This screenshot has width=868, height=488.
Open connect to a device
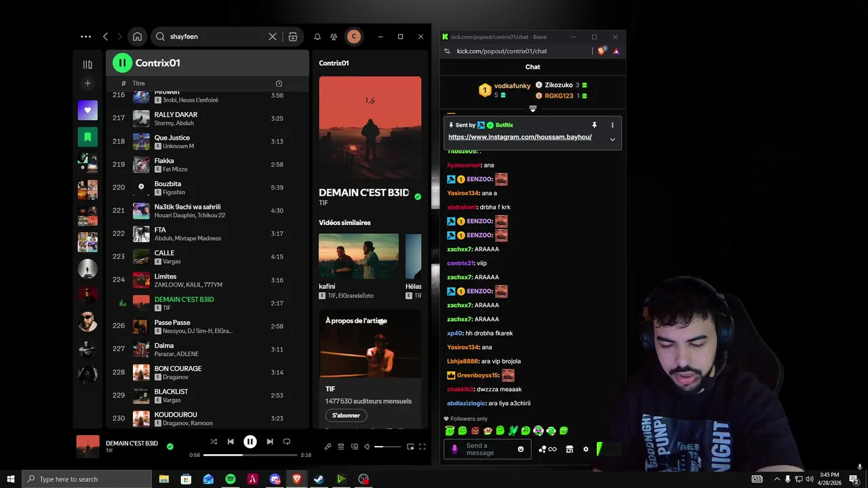(354, 447)
